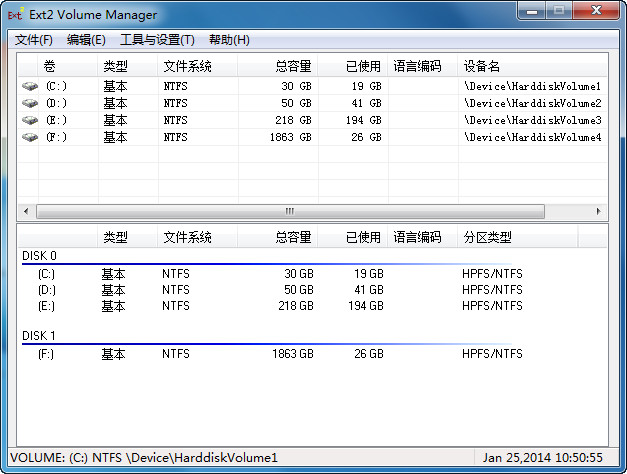627x474 pixels.
Task: Click the C: drive icon in volume list
Action: [29, 86]
